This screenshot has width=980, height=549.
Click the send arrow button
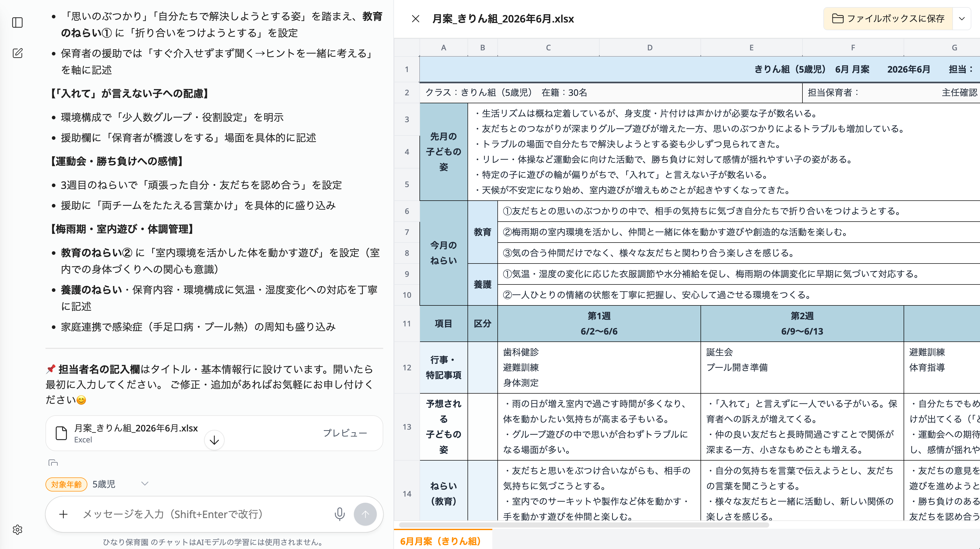point(365,514)
